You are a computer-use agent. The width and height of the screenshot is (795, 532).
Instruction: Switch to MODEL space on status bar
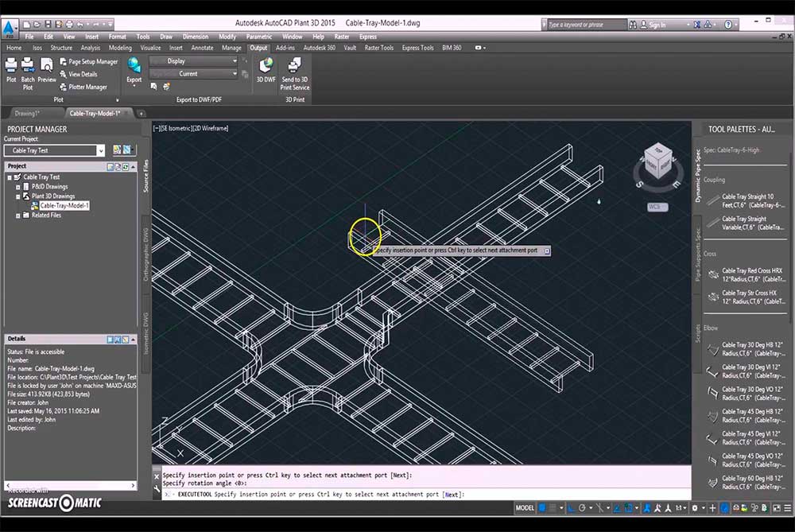click(525, 507)
